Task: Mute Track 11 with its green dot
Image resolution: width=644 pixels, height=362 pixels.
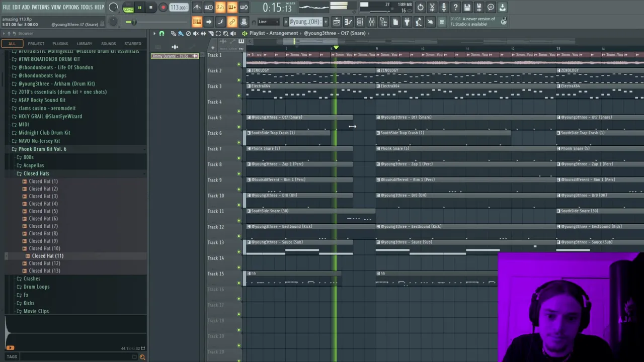Action: [239, 220]
